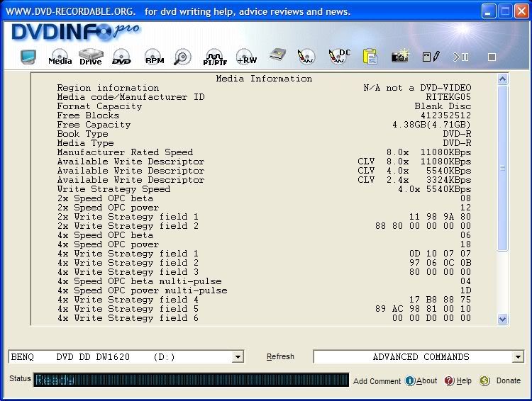Close the DVDInfoPro window

tap(521, 11)
